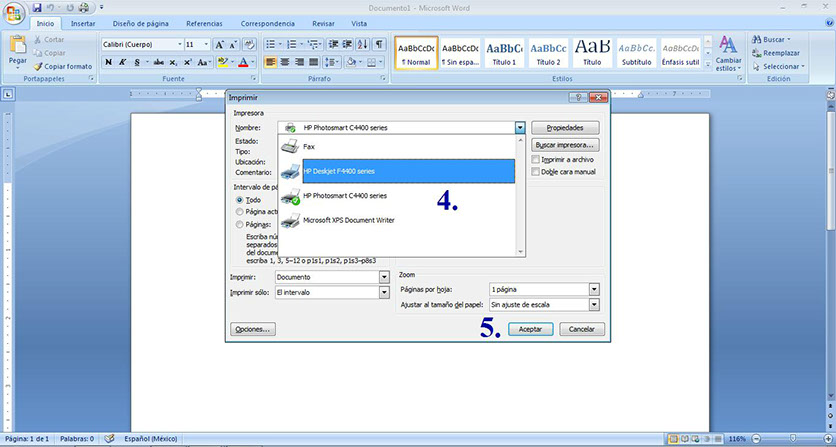
Task: Open the round Office button menu
Action: [14, 12]
